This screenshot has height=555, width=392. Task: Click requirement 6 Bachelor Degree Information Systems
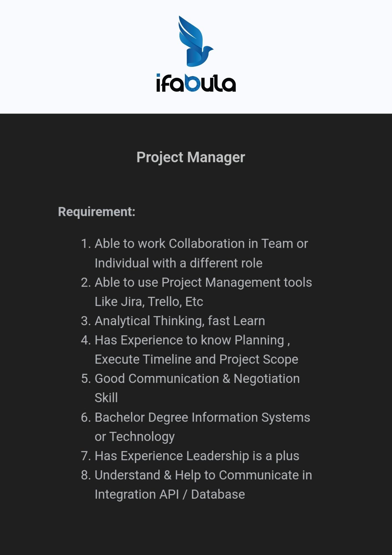(x=195, y=417)
